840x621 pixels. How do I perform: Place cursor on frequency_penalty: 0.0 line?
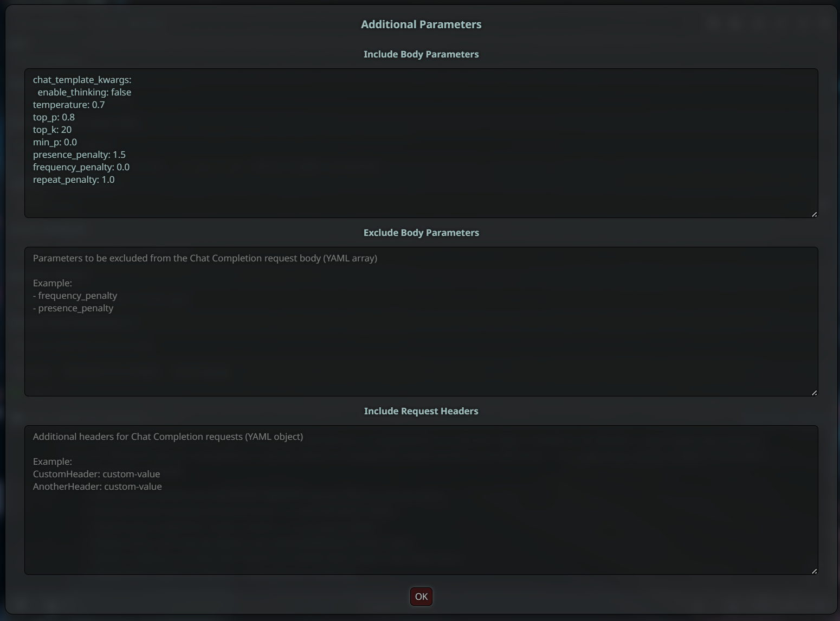click(x=81, y=167)
